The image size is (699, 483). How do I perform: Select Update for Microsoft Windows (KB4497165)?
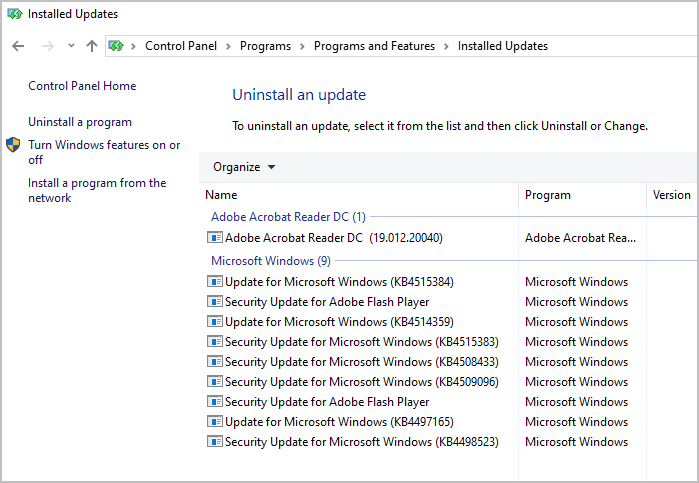click(339, 421)
